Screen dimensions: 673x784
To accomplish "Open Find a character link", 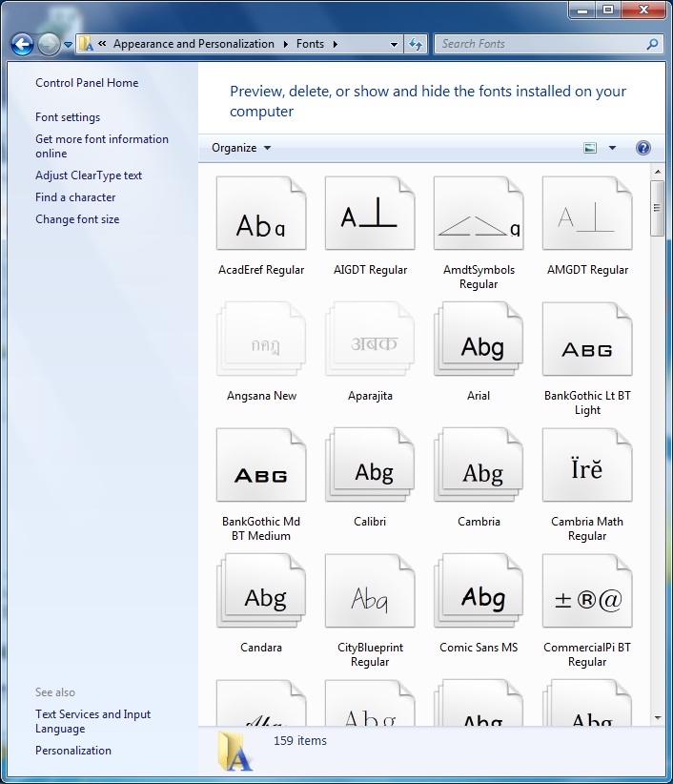I will click(x=75, y=197).
